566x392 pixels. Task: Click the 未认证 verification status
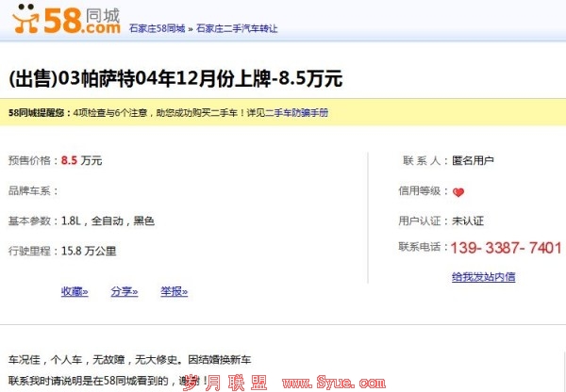(x=468, y=220)
